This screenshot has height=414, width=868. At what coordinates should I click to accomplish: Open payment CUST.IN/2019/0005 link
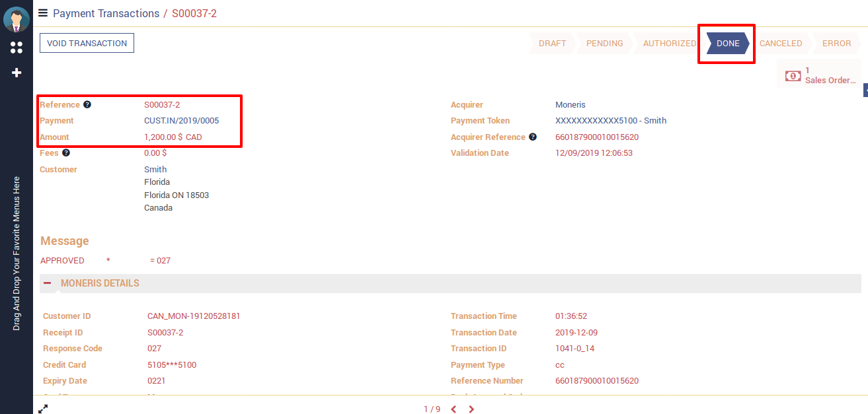coord(181,121)
